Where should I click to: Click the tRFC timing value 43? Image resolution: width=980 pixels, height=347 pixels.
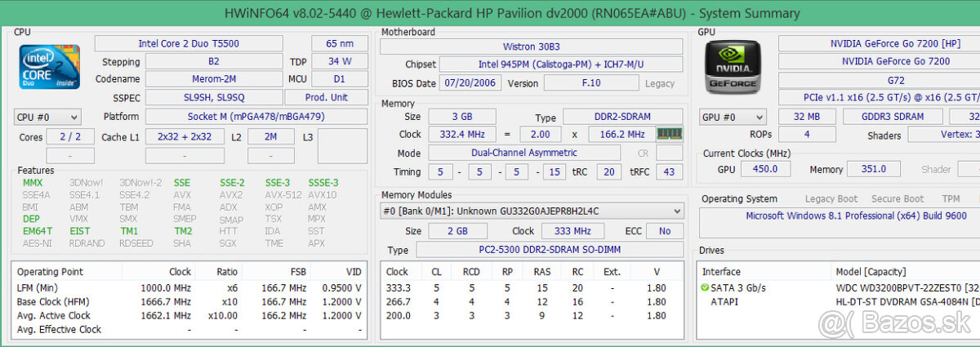670,172
